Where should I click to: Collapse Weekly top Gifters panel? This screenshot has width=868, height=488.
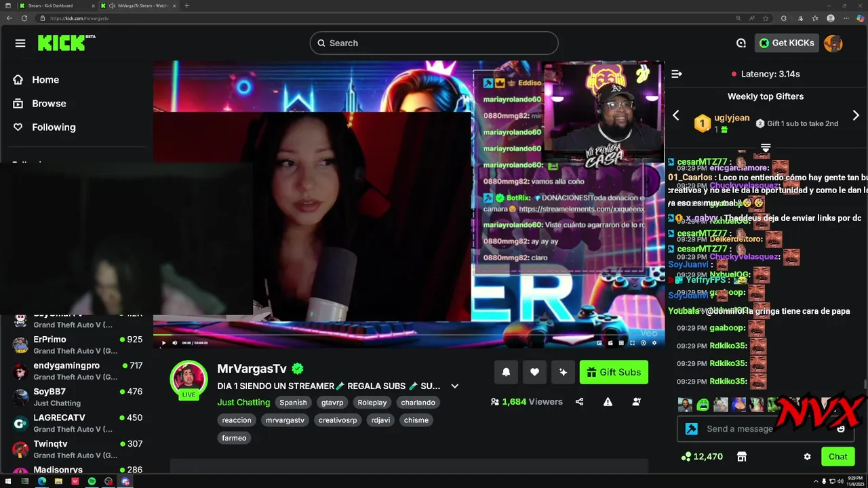(766, 147)
